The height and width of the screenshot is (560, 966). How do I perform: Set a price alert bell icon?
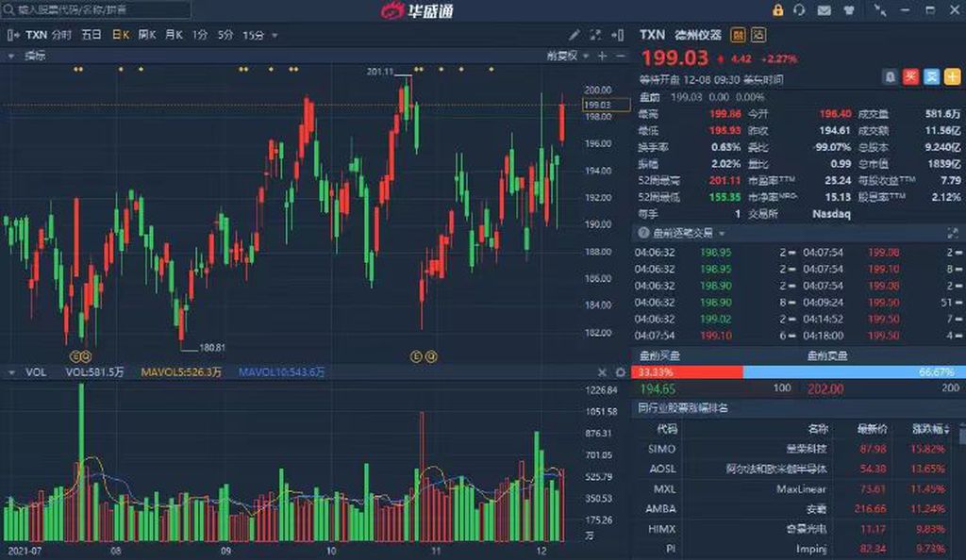point(890,77)
